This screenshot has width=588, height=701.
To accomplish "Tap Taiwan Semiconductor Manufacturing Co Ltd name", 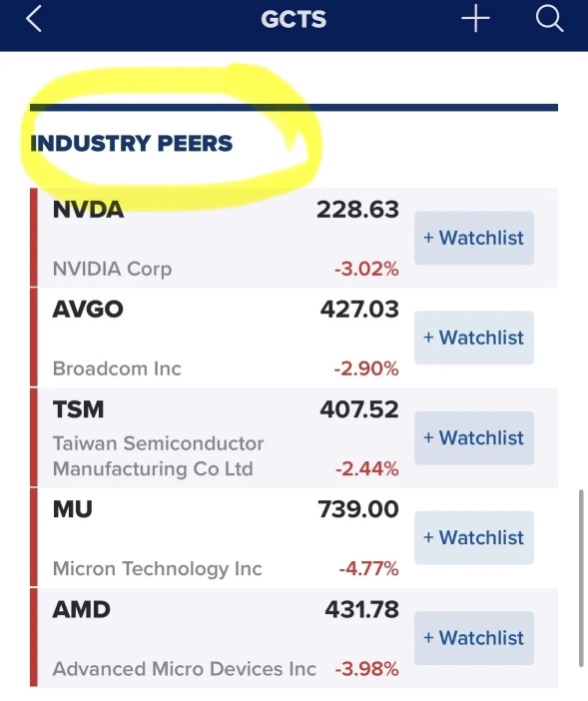I will click(158, 456).
